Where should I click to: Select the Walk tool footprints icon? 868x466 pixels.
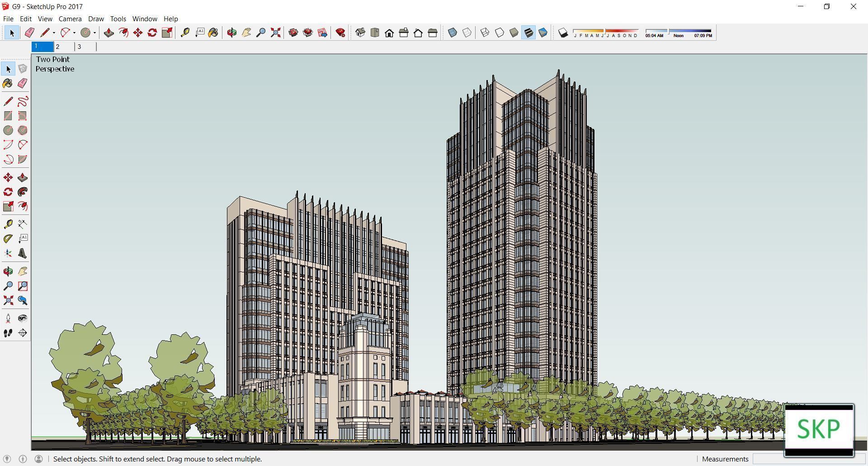tap(8, 333)
